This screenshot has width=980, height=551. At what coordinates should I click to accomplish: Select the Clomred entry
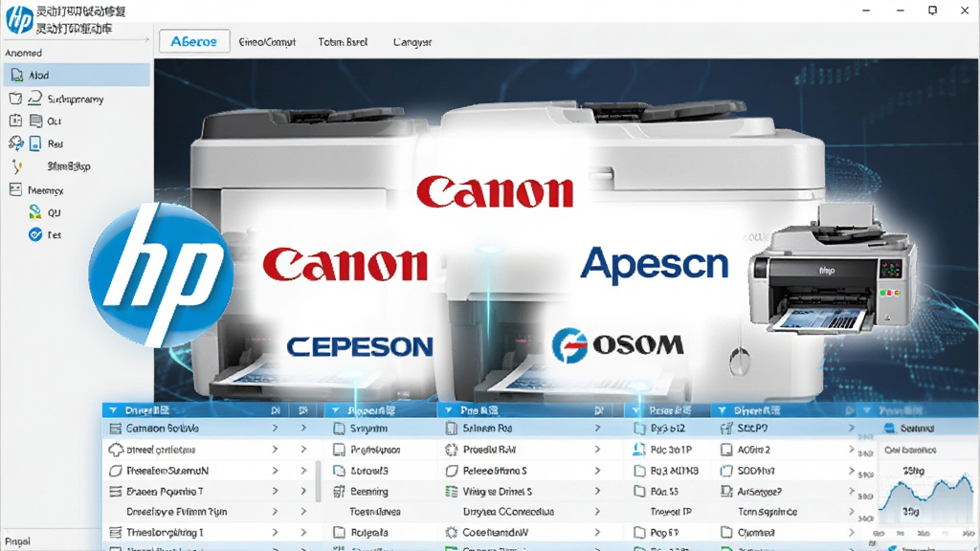756,533
